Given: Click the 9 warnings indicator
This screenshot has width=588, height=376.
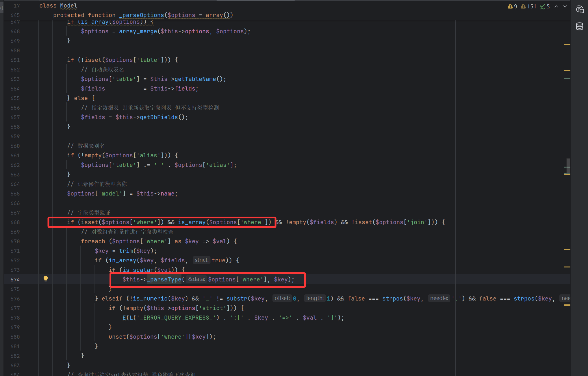Looking at the screenshot, I should tap(512, 6).
